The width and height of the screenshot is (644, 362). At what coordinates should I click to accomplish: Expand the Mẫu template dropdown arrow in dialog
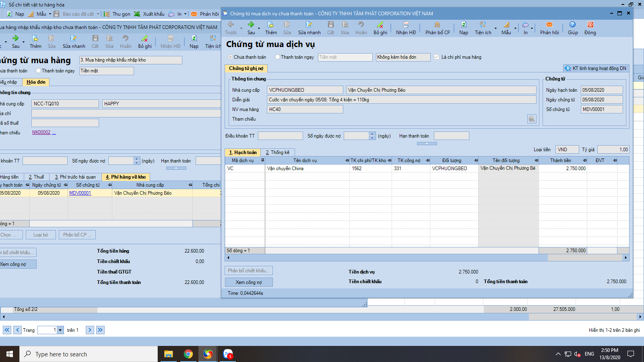pos(515,29)
